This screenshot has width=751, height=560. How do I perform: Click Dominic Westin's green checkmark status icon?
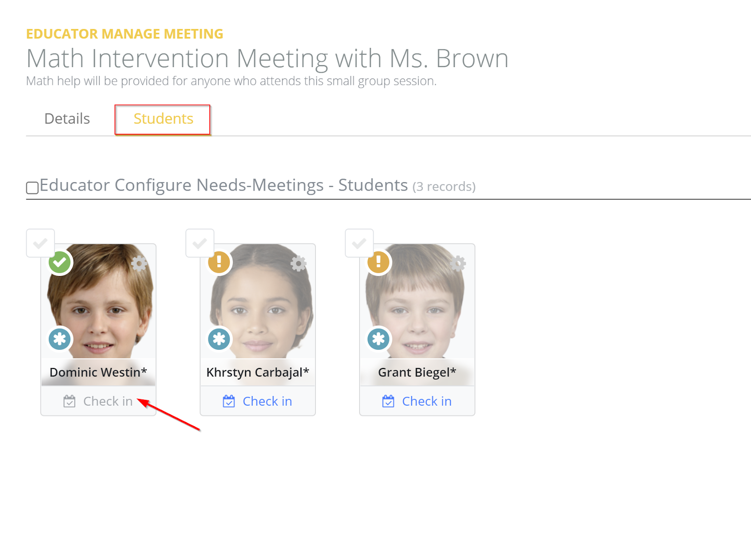tap(60, 262)
